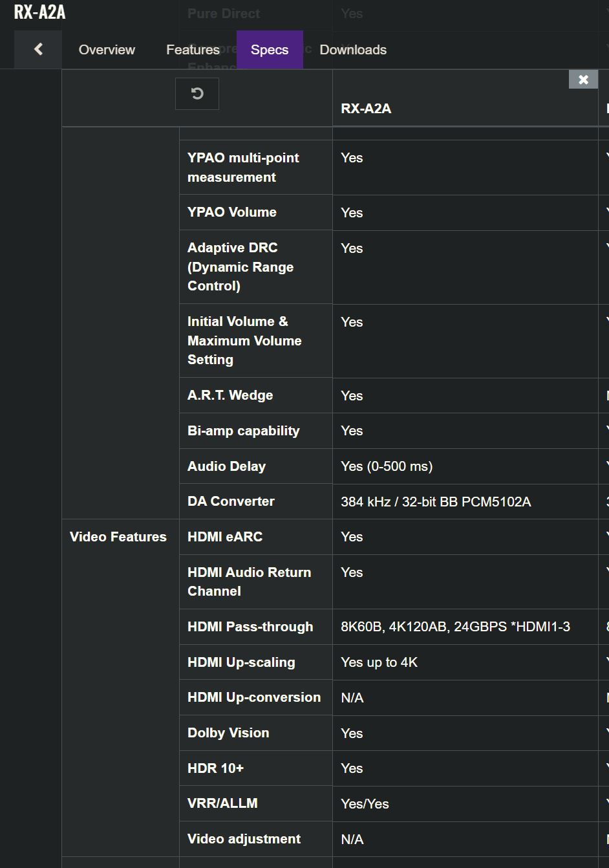609x868 pixels.
Task: Click the RX-A2A page title
Action: click(x=39, y=12)
